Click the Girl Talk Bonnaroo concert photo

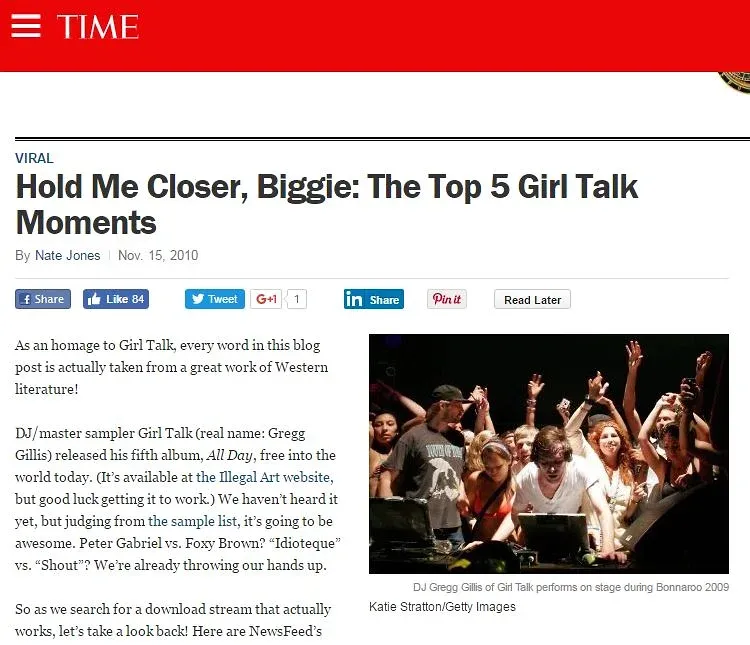click(549, 454)
